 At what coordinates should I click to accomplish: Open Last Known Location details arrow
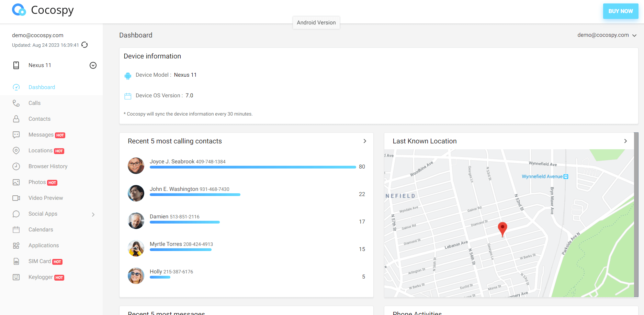point(625,141)
